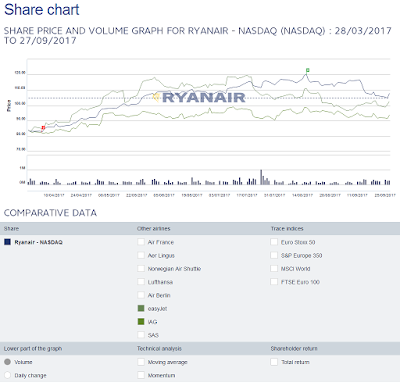Uncheck the easyJet comparison box

(141, 308)
